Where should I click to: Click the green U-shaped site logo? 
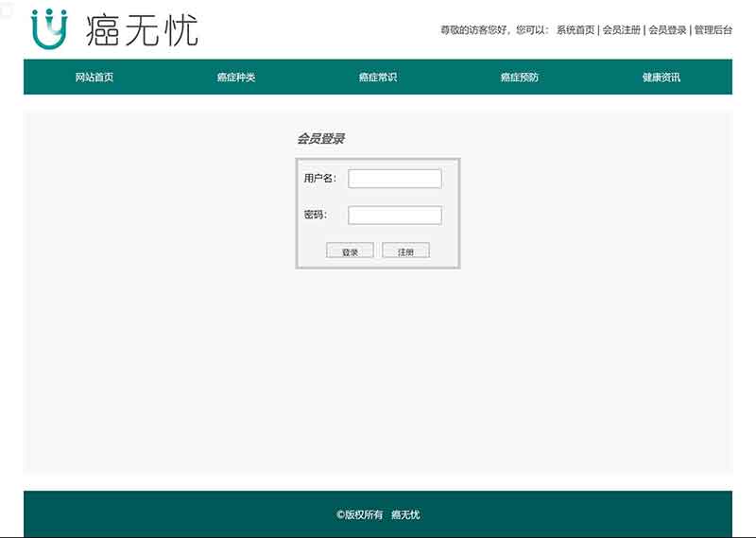[x=49, y=29]
